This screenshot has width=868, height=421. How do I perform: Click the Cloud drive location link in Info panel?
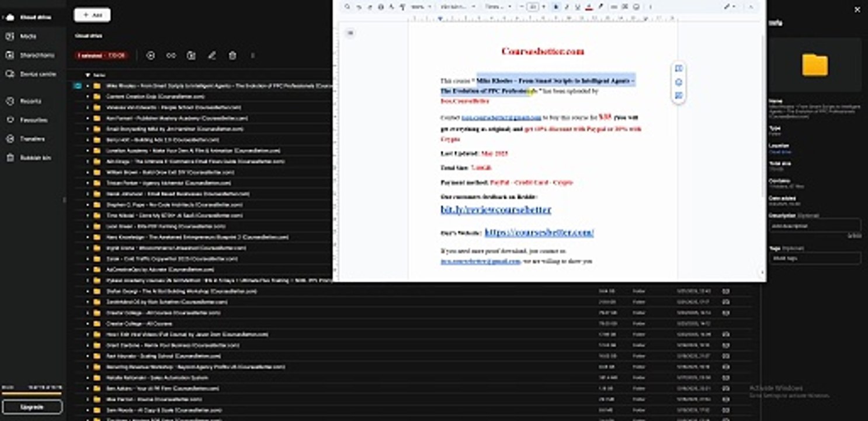click(780, 152)
